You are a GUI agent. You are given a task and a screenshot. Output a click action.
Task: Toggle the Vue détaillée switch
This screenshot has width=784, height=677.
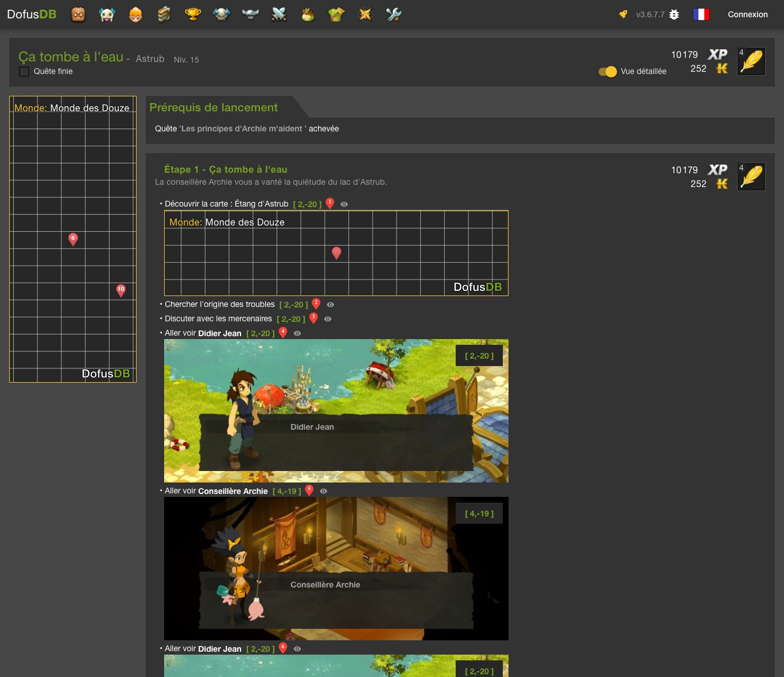[608, 71]
